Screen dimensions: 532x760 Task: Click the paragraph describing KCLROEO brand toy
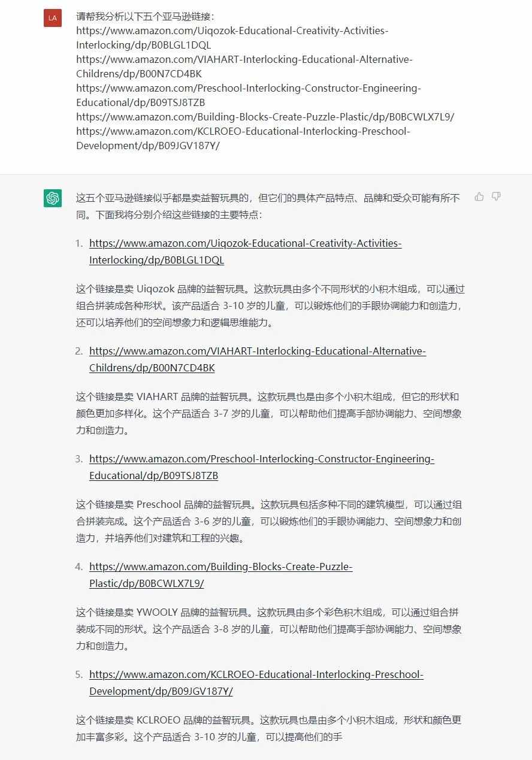pos(269,728)
